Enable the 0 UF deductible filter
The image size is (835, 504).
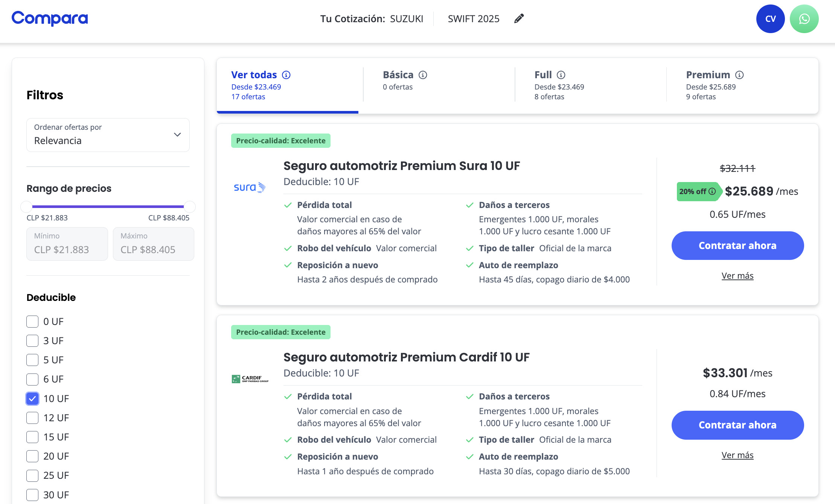(32, 322)
